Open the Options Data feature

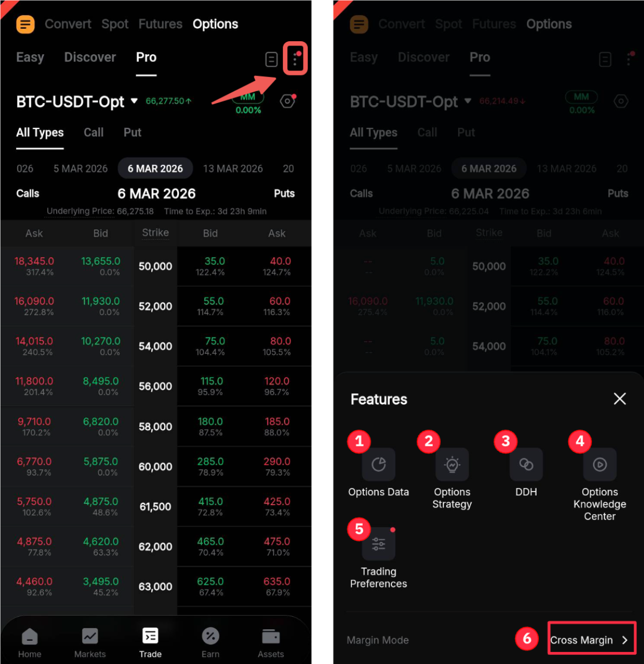tap(378, 464)
